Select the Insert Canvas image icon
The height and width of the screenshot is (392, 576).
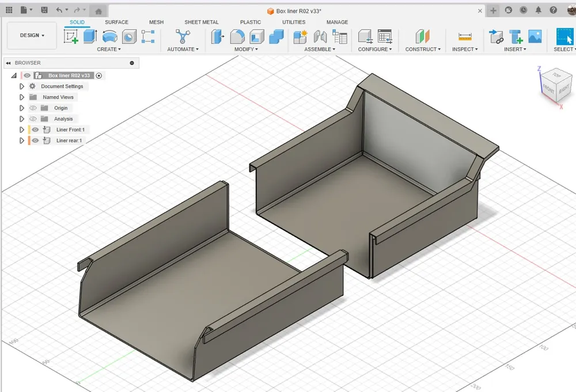pos(535,36)
